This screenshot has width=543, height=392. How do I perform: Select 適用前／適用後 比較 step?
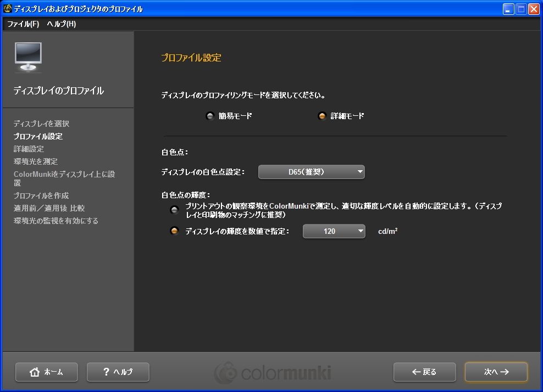[x=49, y=208]
